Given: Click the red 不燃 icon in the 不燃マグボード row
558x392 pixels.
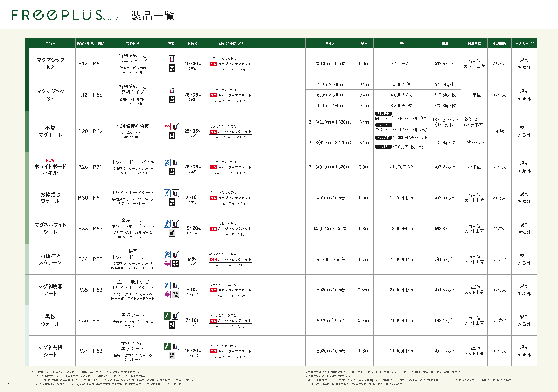Looking at the screenshot, I should click(167, 127).
